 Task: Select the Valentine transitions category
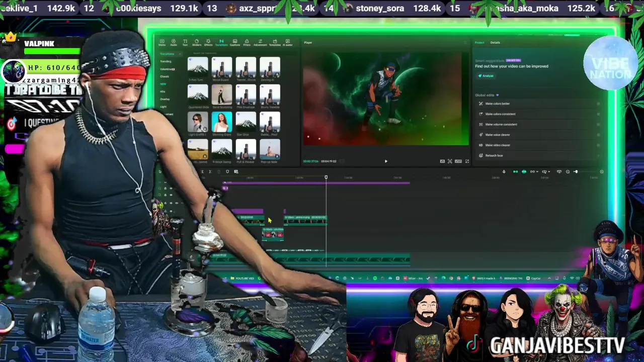point(167,69)
